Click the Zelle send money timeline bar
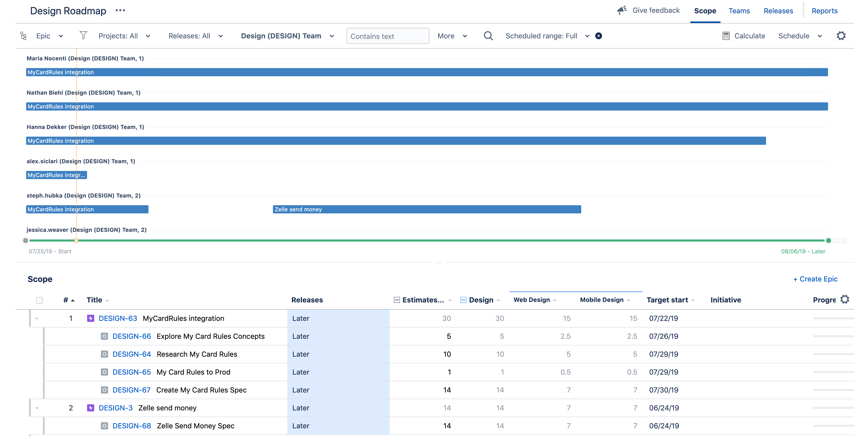Screen dimensions: 868x436 [427, 209]
